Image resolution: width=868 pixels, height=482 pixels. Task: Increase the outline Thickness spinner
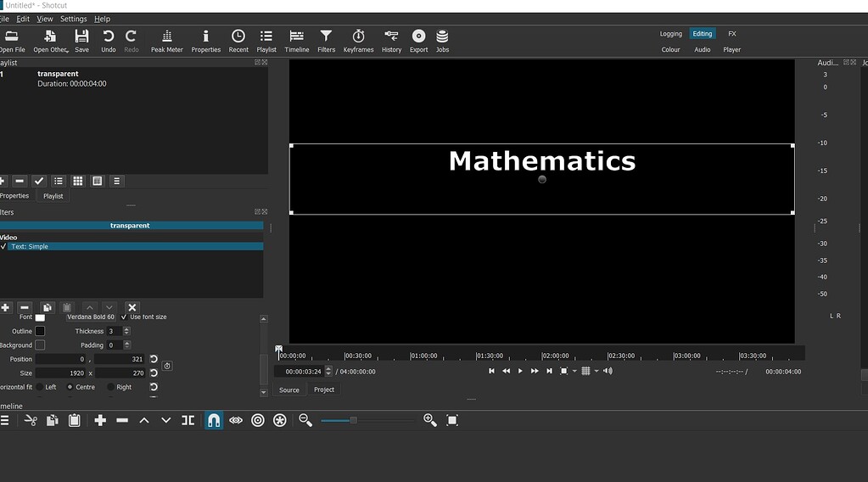click(x=127, y=329)
